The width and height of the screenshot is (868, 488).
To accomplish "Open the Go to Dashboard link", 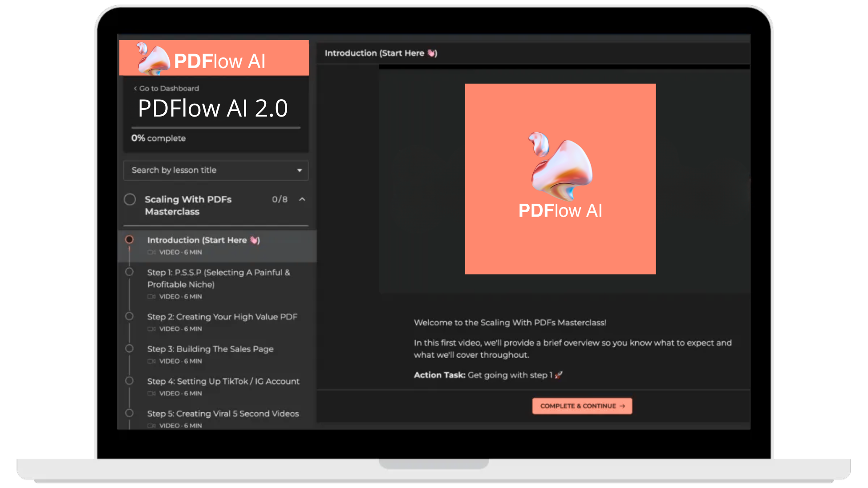I will [167, 89].
